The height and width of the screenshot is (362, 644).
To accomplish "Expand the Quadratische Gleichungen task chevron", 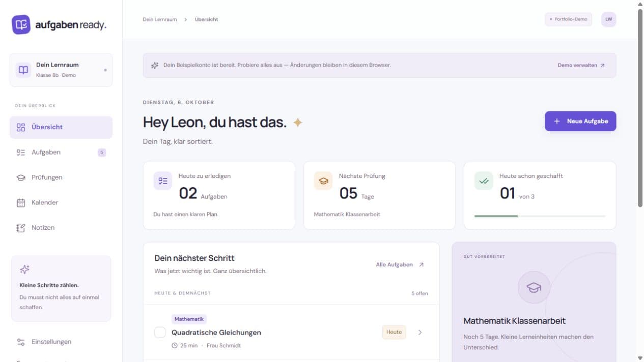I will click(x=420, y=333).
